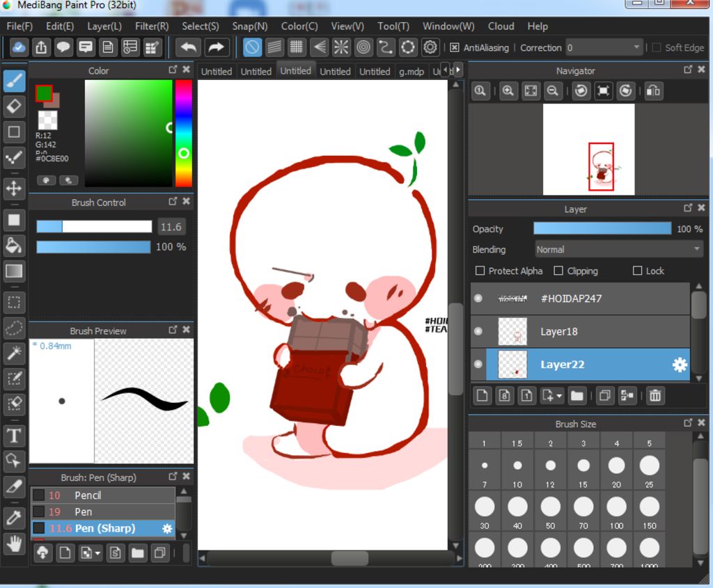713x588 pixels.
Task: Select the Text tool
Action: (x=14, y=436)
